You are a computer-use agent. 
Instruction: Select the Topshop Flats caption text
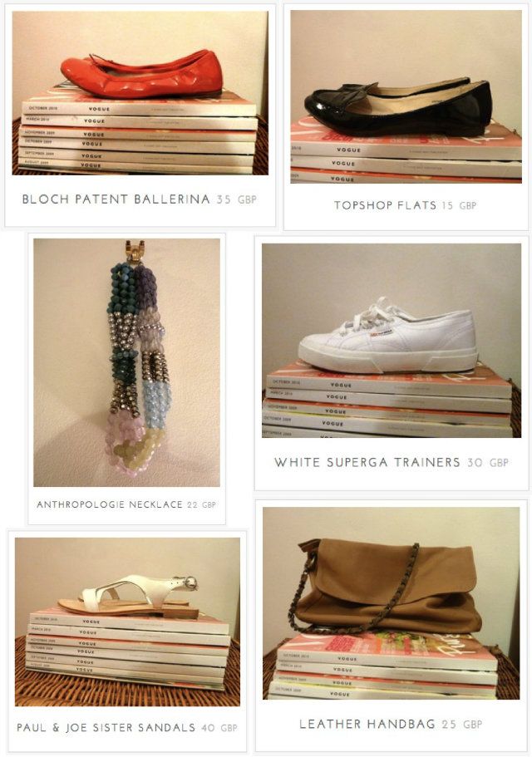[x=385, y=205]
